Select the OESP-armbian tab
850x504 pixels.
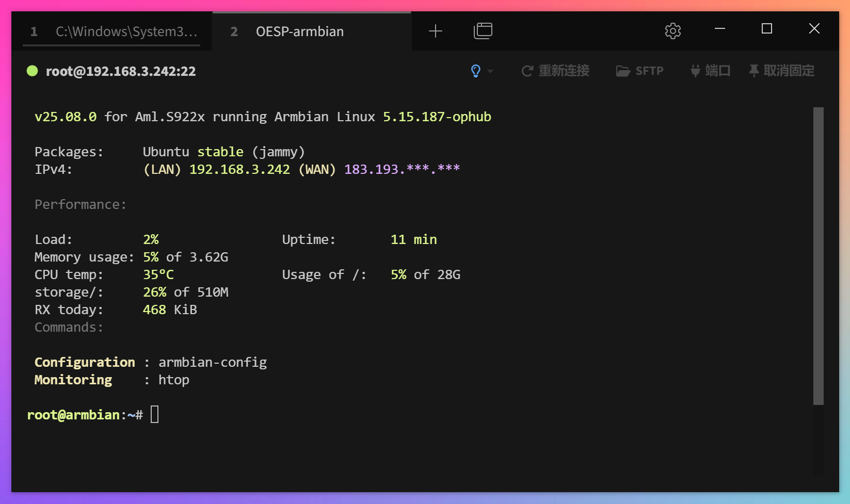tap(299, 31)
